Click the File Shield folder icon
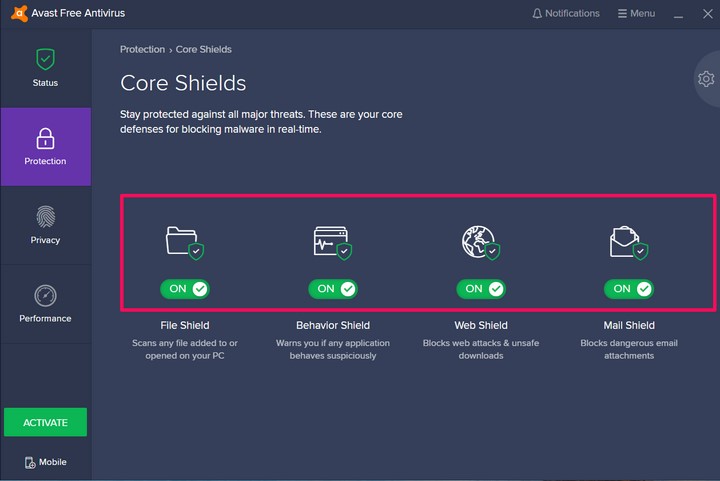Viewport: 720px width, 481px height. tap(185, 243)
